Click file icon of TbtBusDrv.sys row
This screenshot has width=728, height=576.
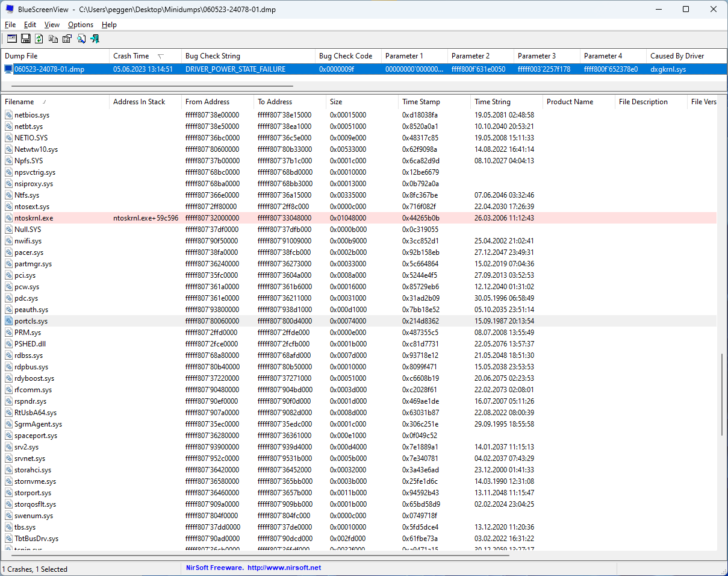pos(9,539)
